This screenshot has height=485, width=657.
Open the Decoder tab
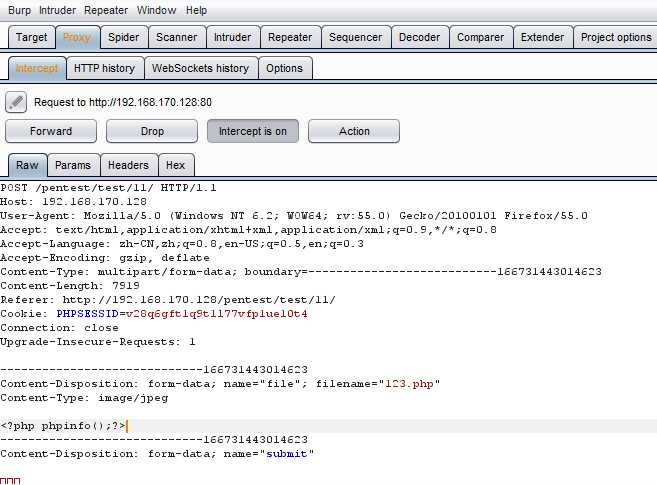tap(419, 37)
